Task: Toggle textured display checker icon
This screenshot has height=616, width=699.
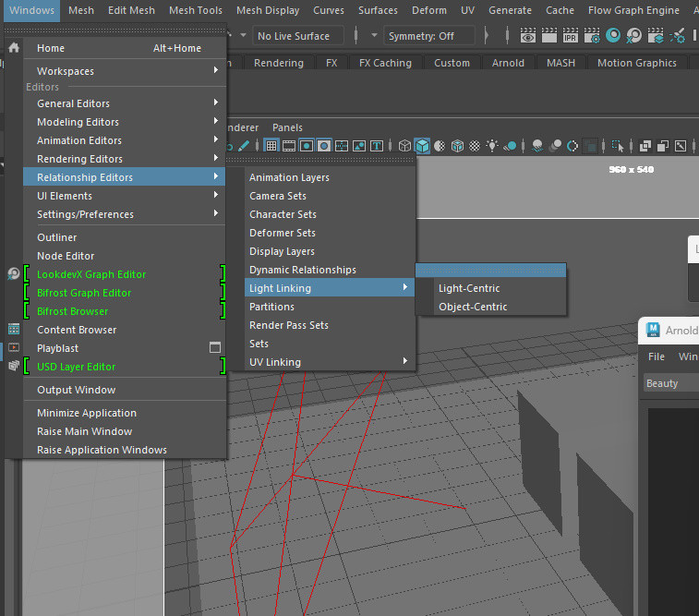Action: click(475, 146)
